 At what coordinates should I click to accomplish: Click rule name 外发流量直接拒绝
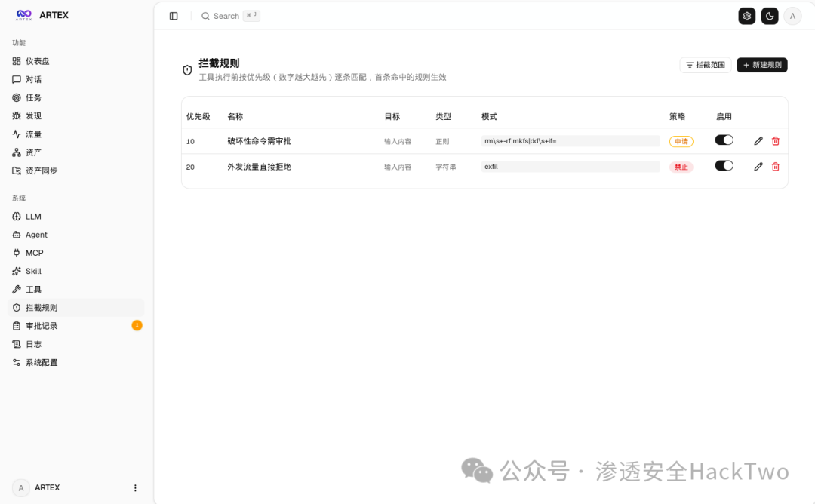[259, 167]
